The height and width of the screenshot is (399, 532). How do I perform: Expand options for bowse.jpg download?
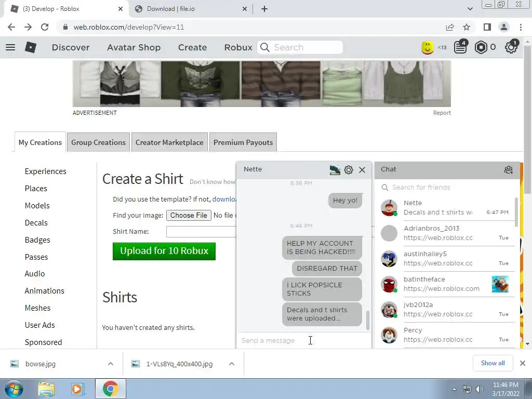(111, 364)
